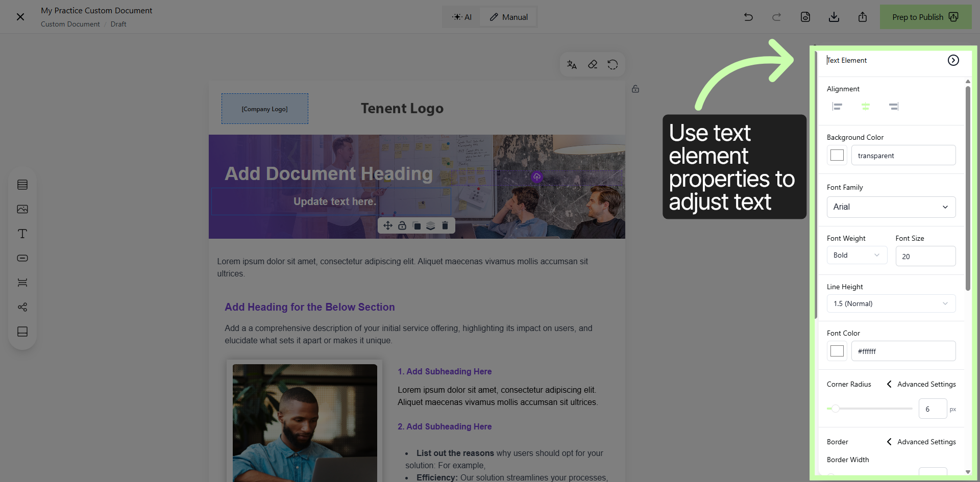980x482 pixels.
Task: Align text center
Action: point(865,106)
